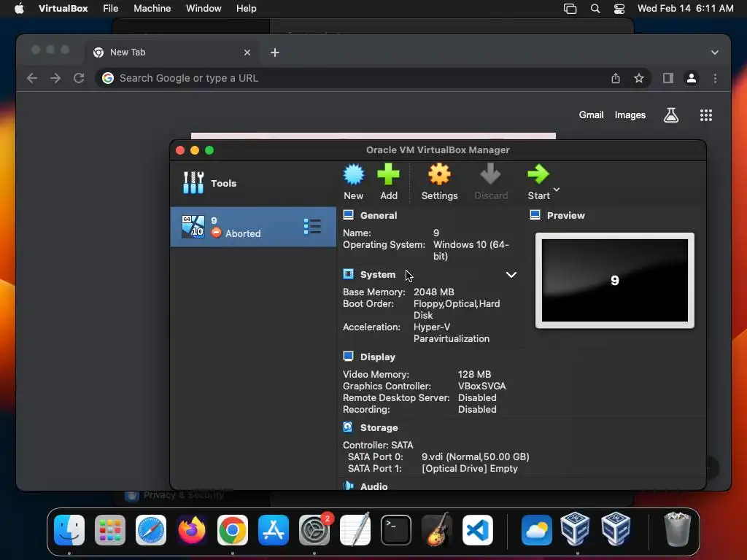Open TextEdit from the Dock
Viewport: 747px width, 560px height.
[355, 529]
